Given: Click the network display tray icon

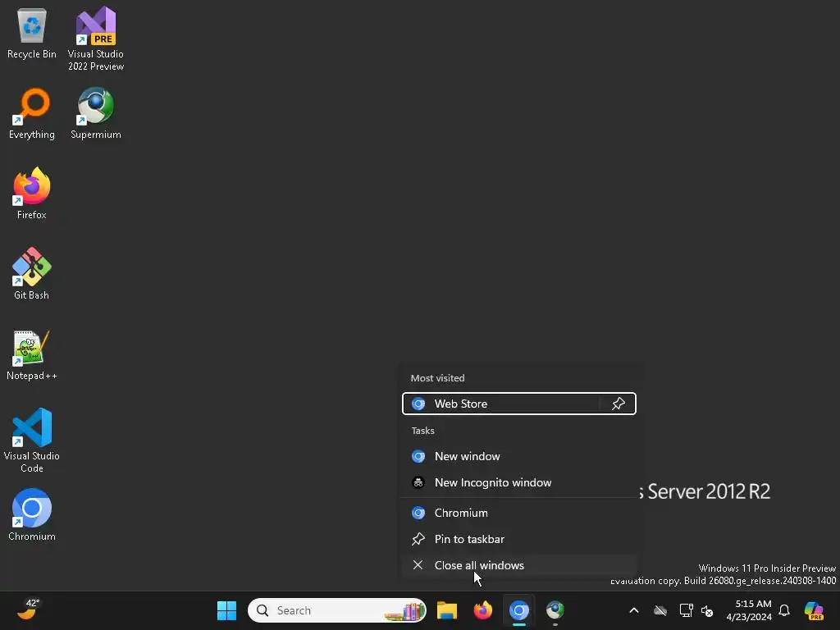Looking at the screenshot, I should click(686, 610).
